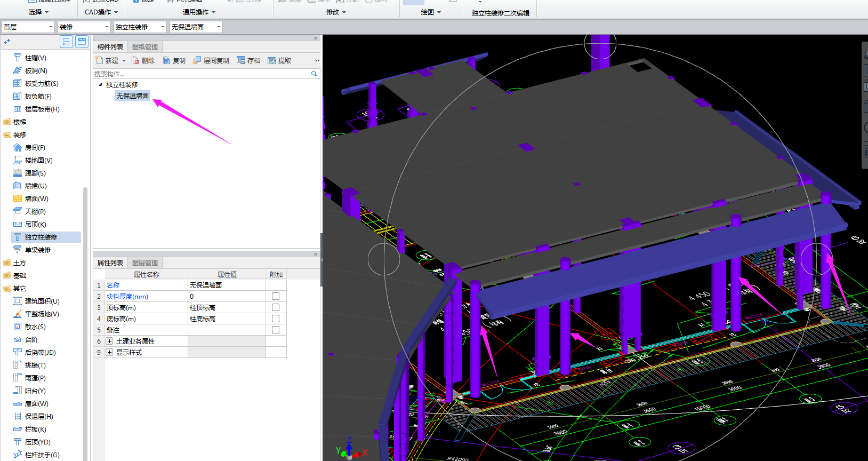Select the 墙裙(U) icon
The height and width of the screenshot is (461, 868).
pos(18,186)
